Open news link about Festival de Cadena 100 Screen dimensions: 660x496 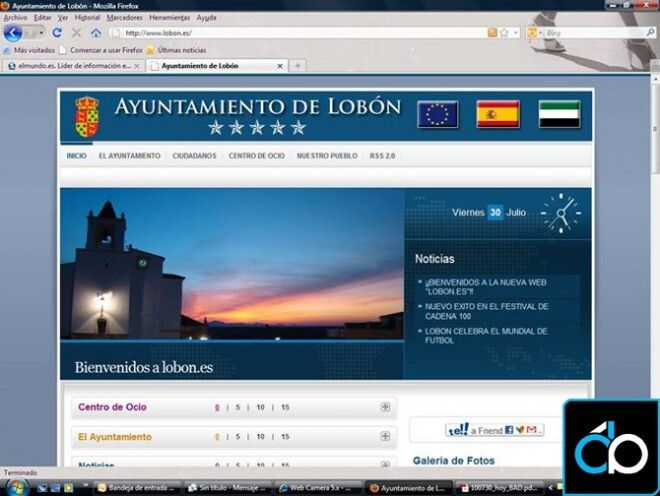[x=486, y=311]
